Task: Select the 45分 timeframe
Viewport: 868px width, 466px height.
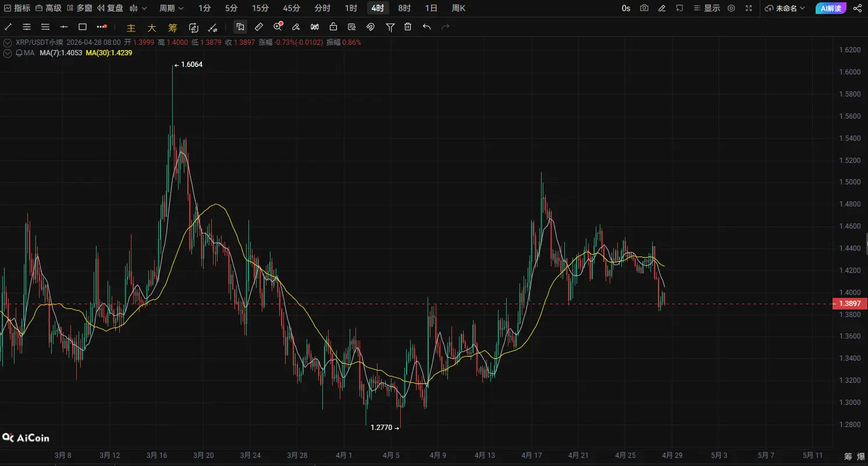Action: point(291,8)
